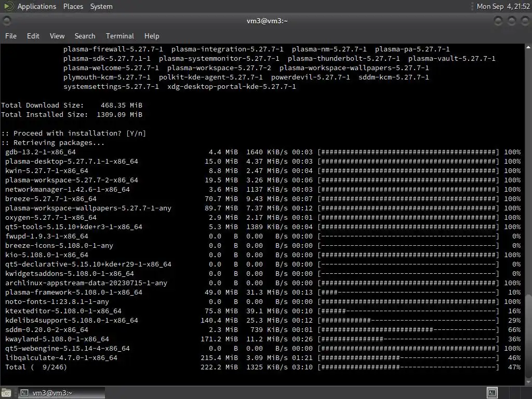Click the 171.2 MiB size on the kwayland row

point(219,339)
